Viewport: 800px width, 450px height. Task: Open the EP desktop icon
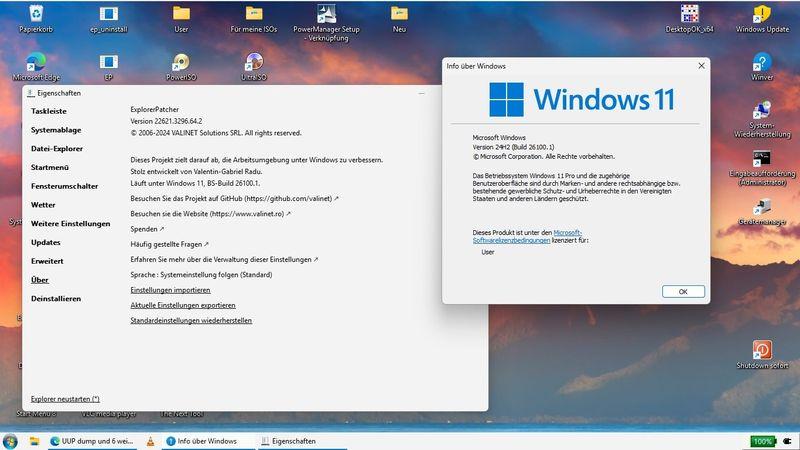tap(108, 66)
